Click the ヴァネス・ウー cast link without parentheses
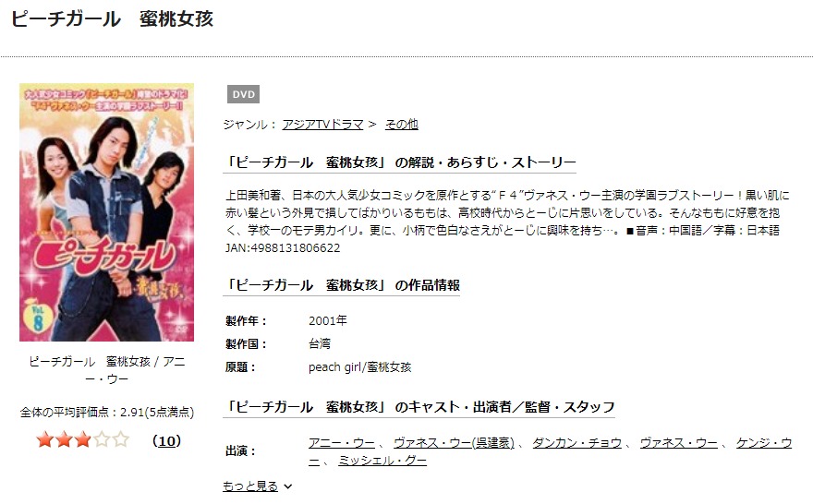Screen dimensions: 813x504 click(679, 443)
